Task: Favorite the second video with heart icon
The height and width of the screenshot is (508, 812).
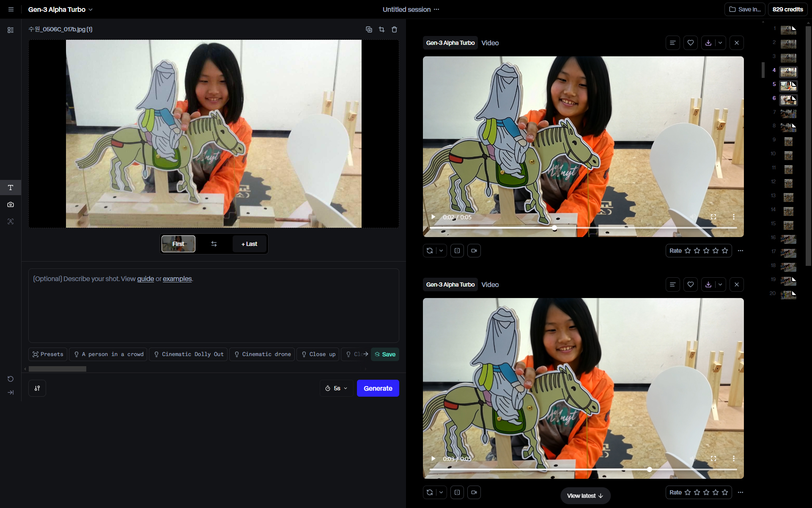Action: (x=690, y=284)
